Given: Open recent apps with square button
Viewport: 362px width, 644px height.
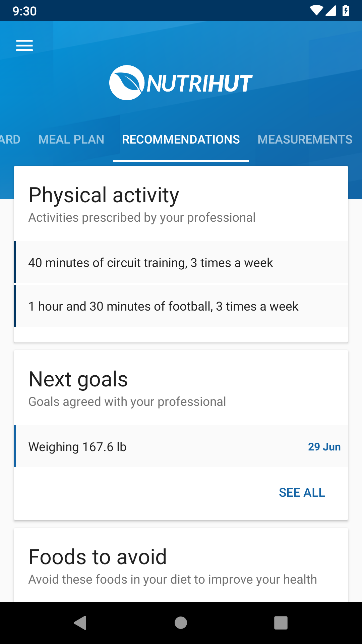Looking at the screenshot, I should pyautogui.click(x=281, y=623).
